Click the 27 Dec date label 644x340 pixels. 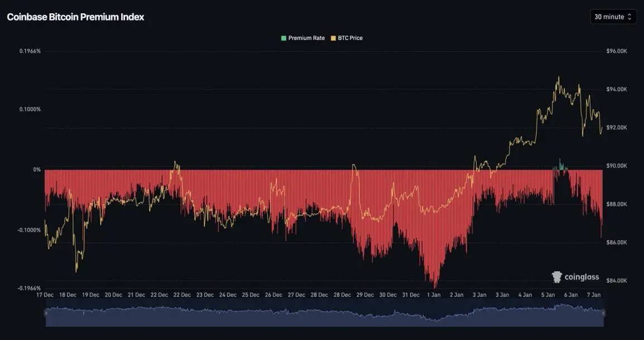click(x=297, y=295)
